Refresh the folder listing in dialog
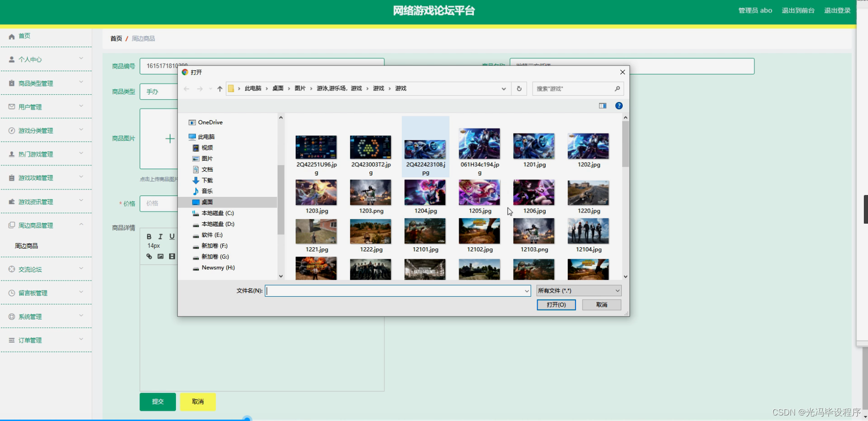Viewport: 868px width, 421px height. 519,89
